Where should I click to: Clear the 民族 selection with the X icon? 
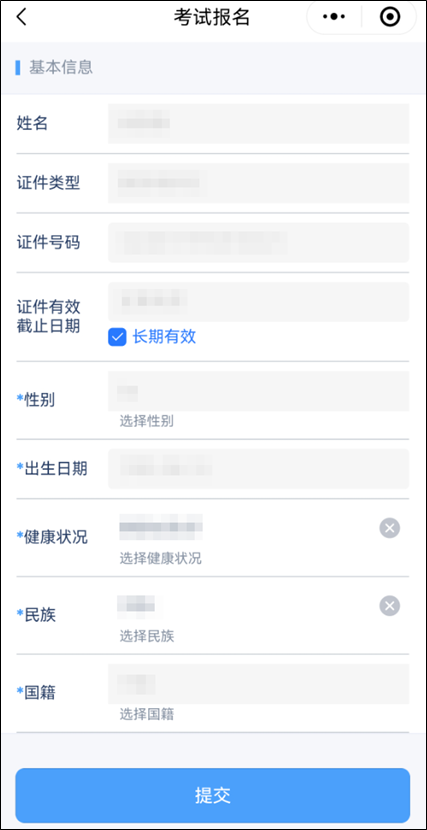(x=389, y=606)
